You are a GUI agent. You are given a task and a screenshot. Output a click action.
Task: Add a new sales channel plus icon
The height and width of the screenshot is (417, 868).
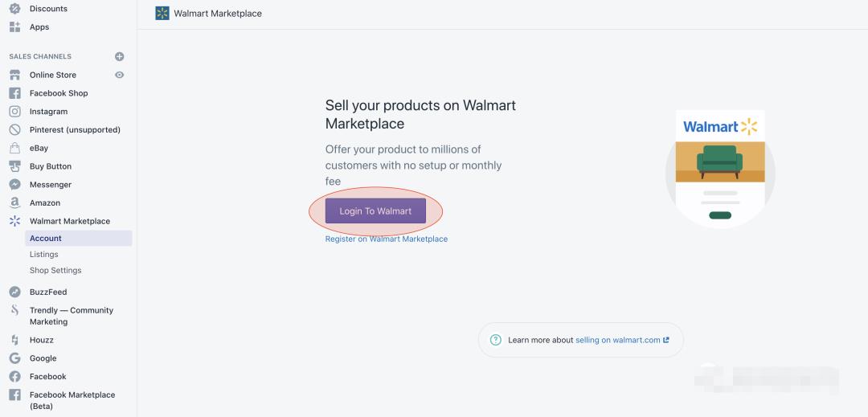120,56
